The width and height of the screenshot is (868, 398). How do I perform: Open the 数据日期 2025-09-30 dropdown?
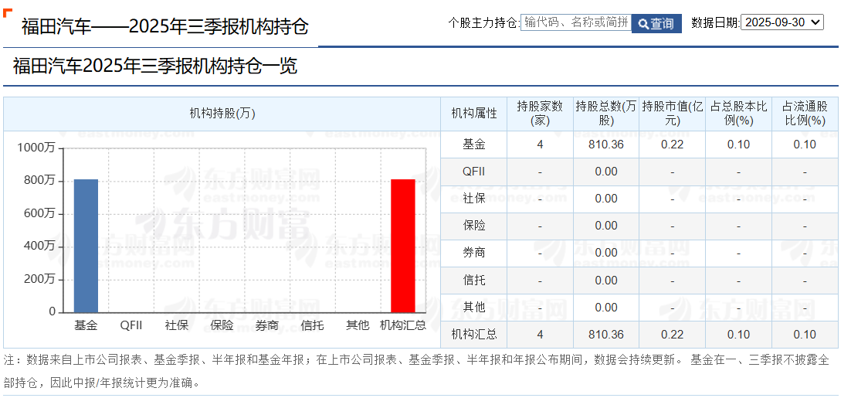click(x=782, y=22)
